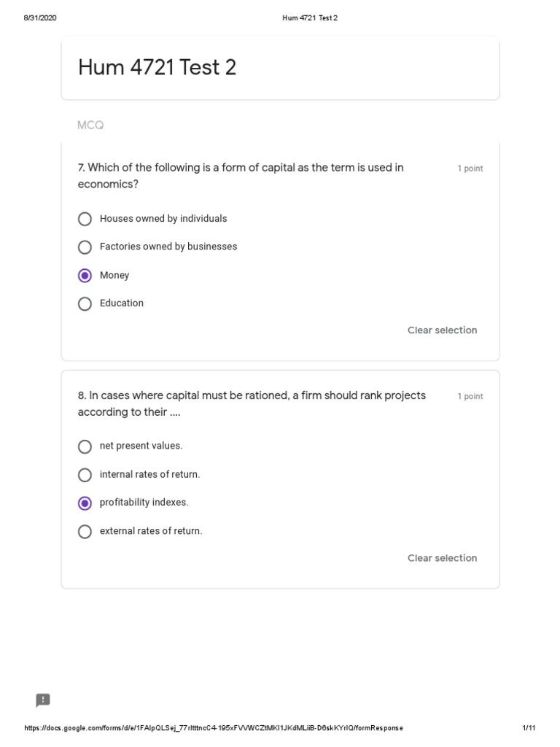Viewport: 560px width, 747px height.
Task: Clear selection for question 8
Action: pyautogui.click(x=442, y=558)
